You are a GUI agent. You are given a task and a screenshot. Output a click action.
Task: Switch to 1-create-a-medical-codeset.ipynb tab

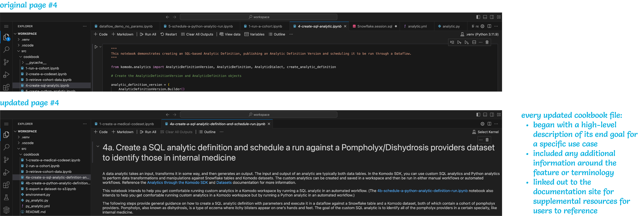(126, 124)
